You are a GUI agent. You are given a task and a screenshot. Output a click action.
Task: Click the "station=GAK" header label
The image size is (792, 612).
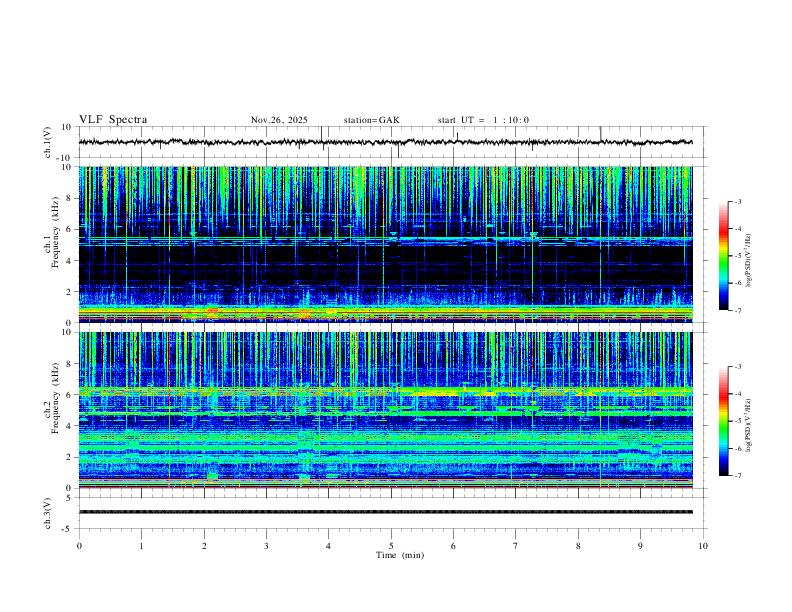(371, 120)
